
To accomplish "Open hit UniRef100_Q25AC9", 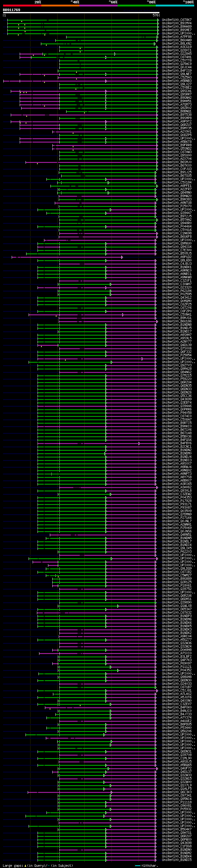I will pyautogui.click(x=177, y=64).
